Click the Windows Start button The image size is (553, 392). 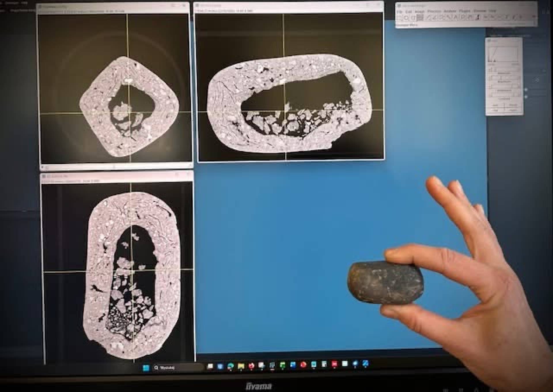[146, 368]
